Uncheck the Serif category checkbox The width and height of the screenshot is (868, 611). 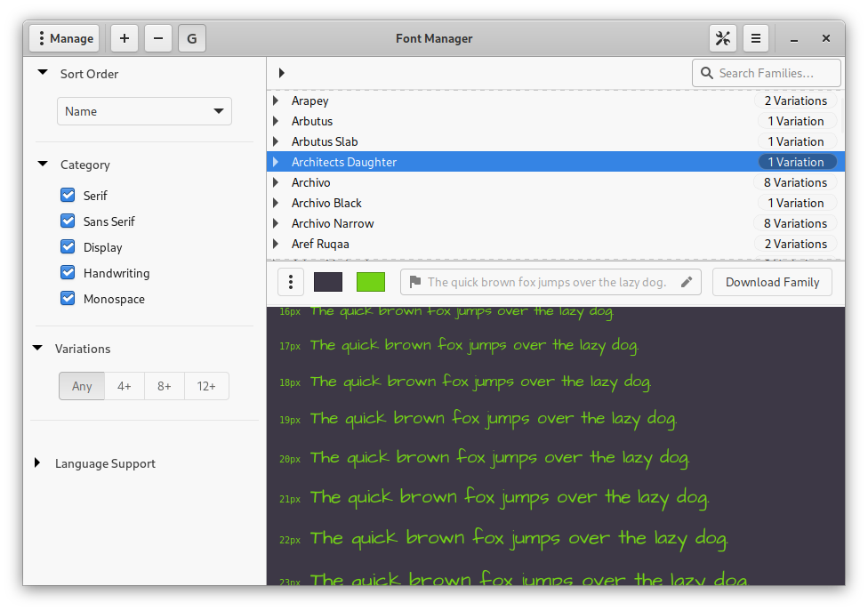[68, 196]
